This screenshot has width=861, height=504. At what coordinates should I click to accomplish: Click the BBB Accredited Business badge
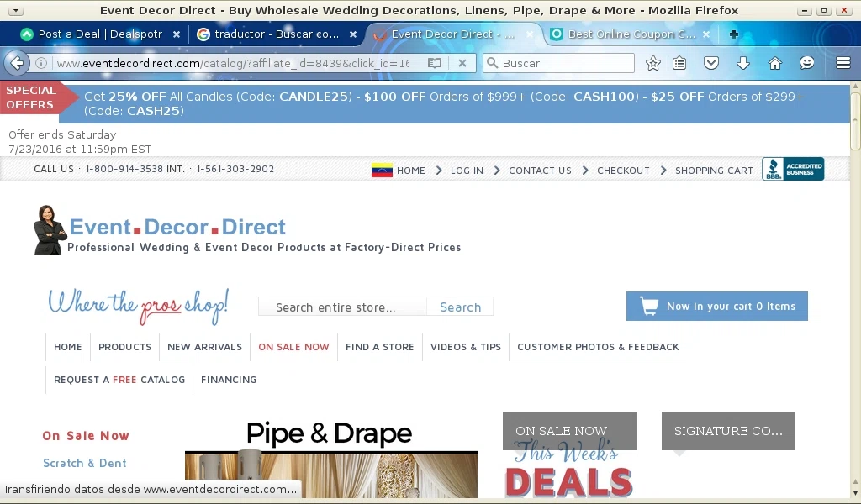pos(792,169)
